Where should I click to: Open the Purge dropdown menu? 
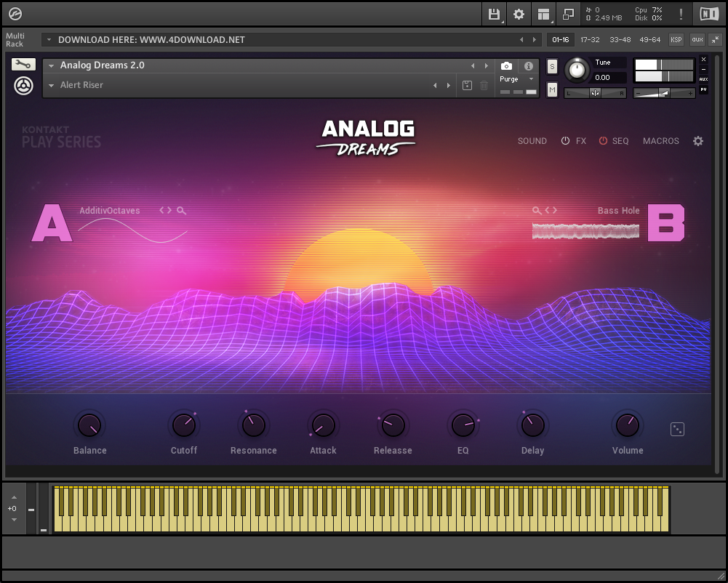pyautogui.click(x=517, y=79)
